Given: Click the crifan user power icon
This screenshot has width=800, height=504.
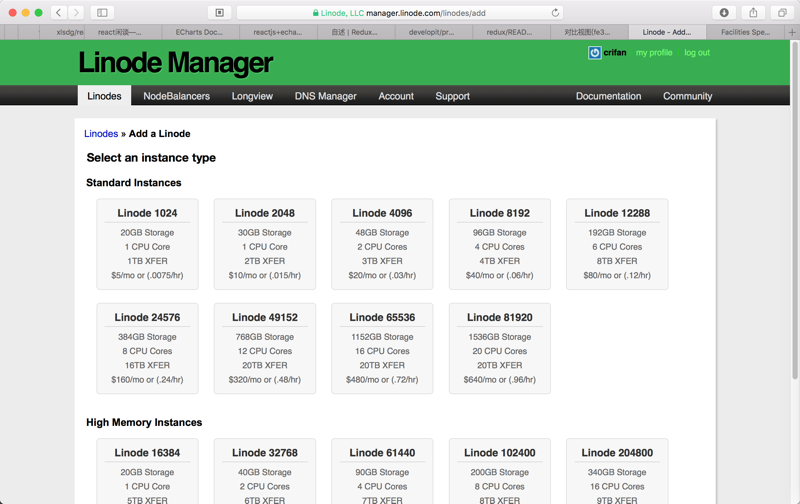Looking at the screenshot, I should 594,53.
